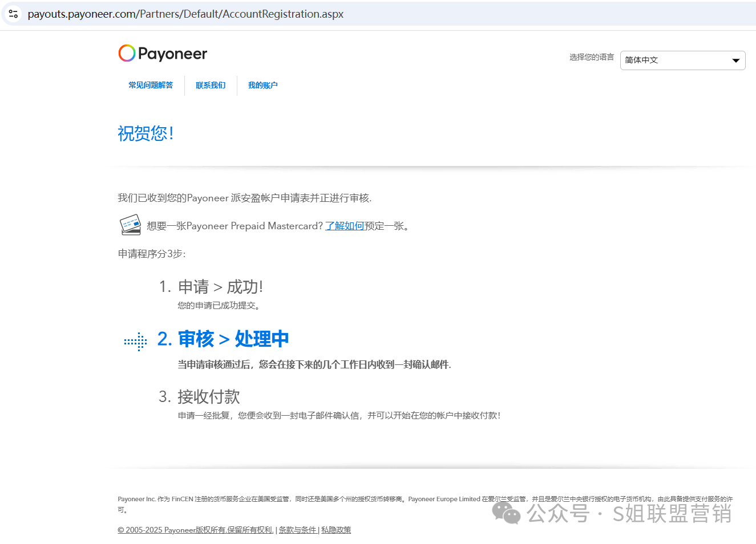Image resolution: width=756 pixels, height=544 pixels.
Task: Open the 常见问题解答 menu link
Action: [x=151, y=85]
